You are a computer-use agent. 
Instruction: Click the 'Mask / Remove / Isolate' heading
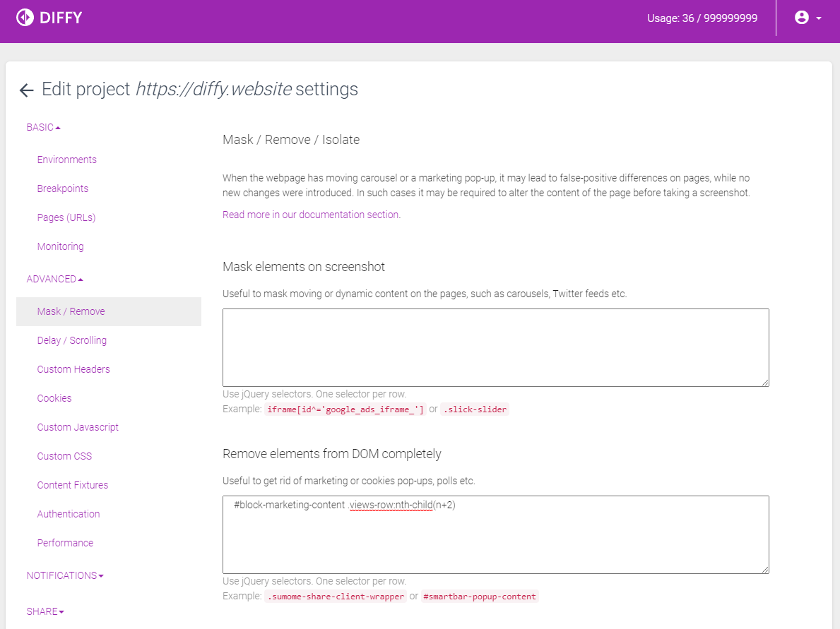pyautogui.click(x=291, y=140)
